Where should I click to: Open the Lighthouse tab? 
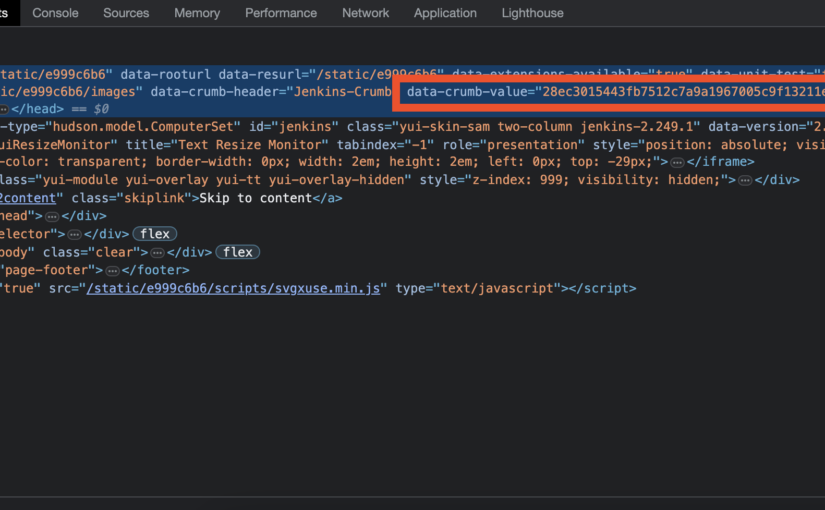click(x=532, y=13)
